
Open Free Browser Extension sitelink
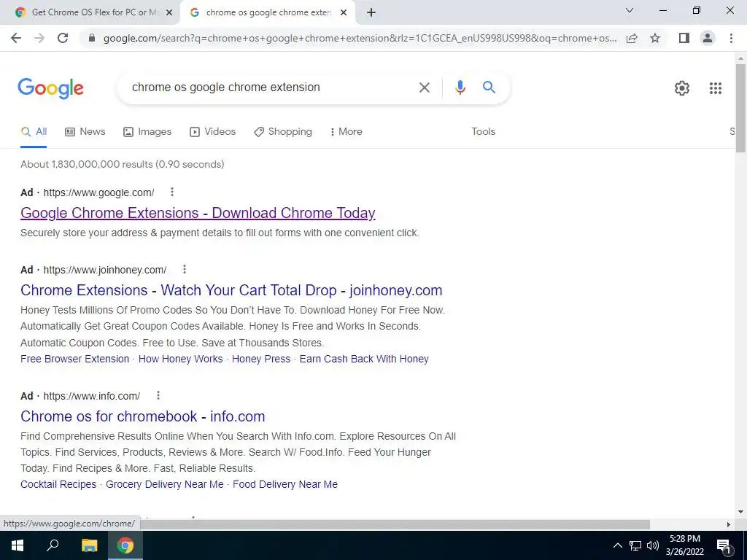pyautogui.click(x=75, y=359)
